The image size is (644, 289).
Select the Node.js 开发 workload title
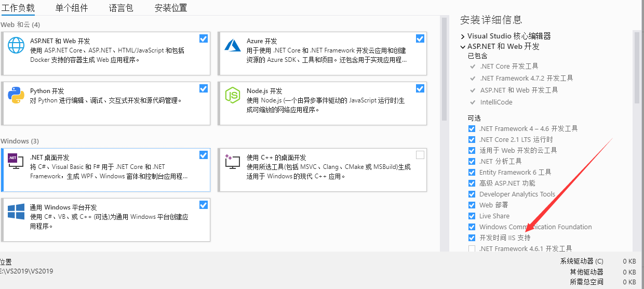[264, 91]
